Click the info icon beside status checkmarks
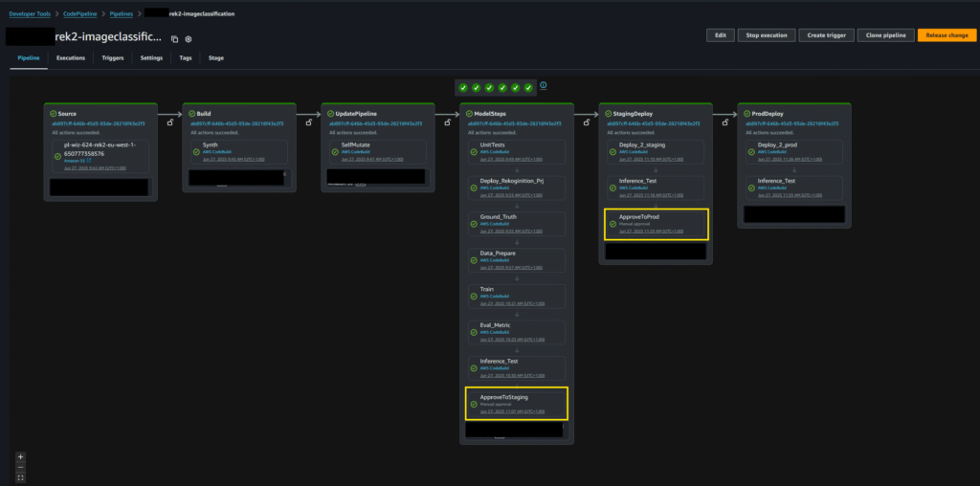 pos(543,86)
